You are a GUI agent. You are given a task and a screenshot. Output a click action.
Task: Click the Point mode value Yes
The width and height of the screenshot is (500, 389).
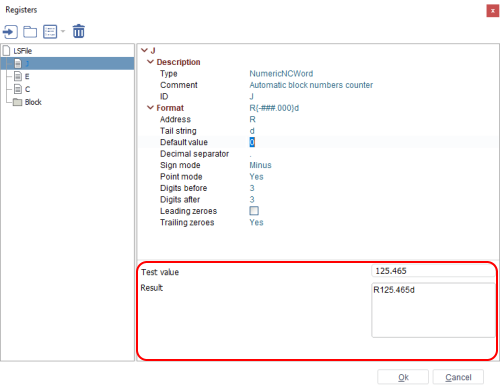click(256, 177)
